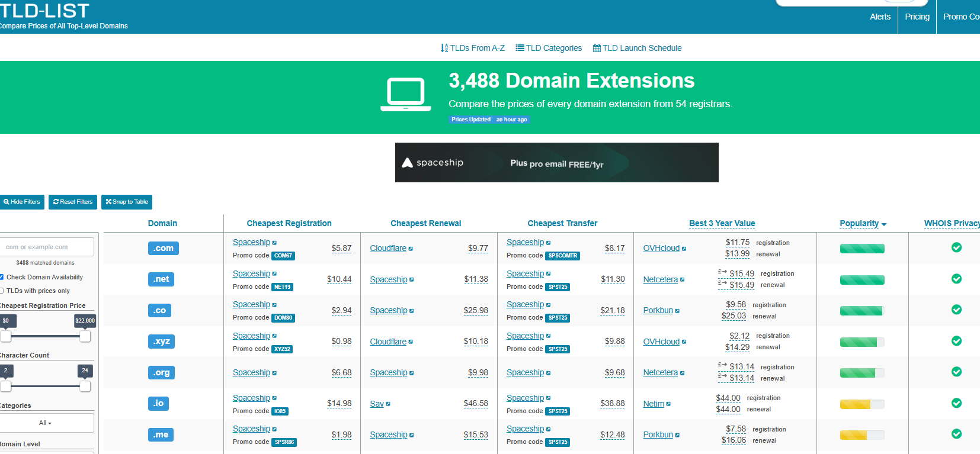Open the .xyz domain badge
This screenshot has width=980, height=454.
point(162,342)
